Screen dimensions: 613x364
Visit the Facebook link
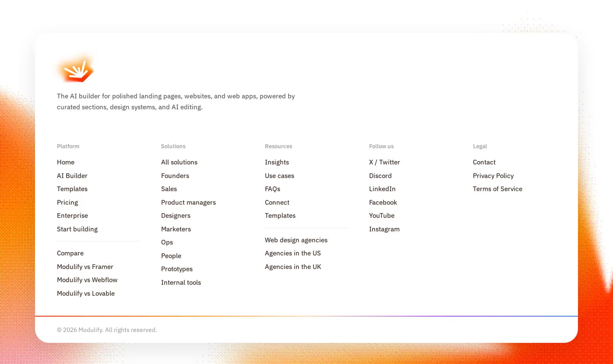(383, 202)
